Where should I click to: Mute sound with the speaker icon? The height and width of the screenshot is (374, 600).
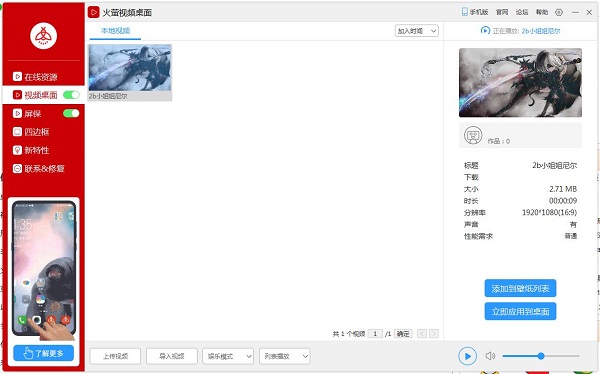tap(490, 356)
